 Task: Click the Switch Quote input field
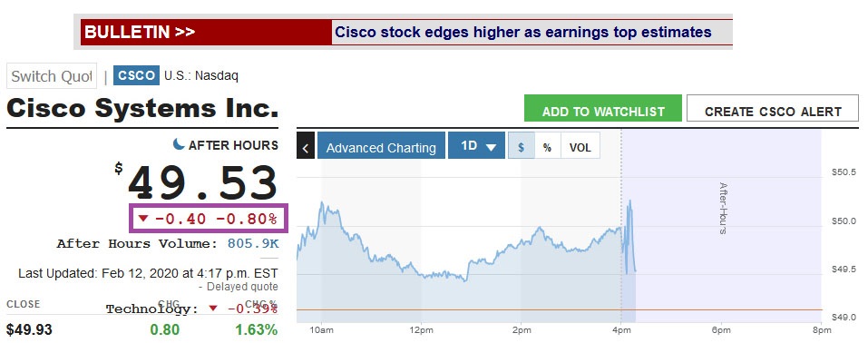tap(52, 76)
